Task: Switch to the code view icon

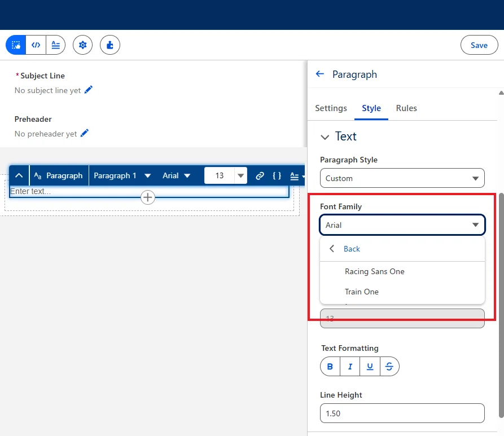Action: coord(36,45)
